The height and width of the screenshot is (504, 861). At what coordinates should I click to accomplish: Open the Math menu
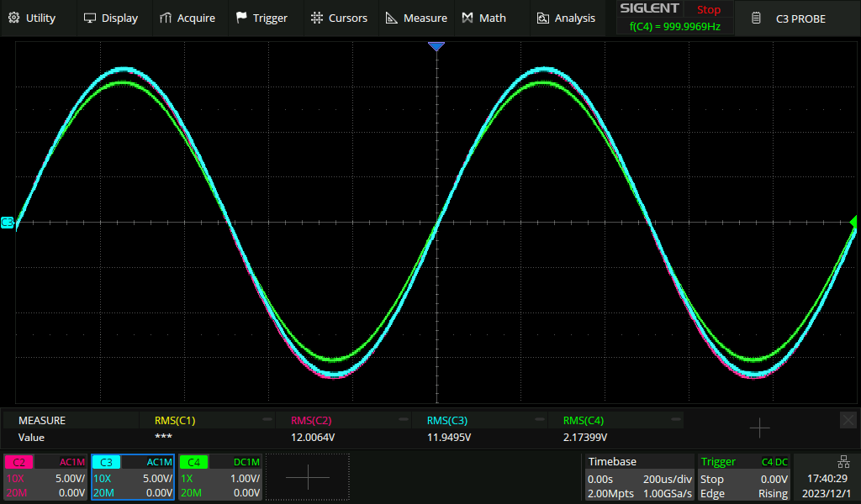coord(484,18)
